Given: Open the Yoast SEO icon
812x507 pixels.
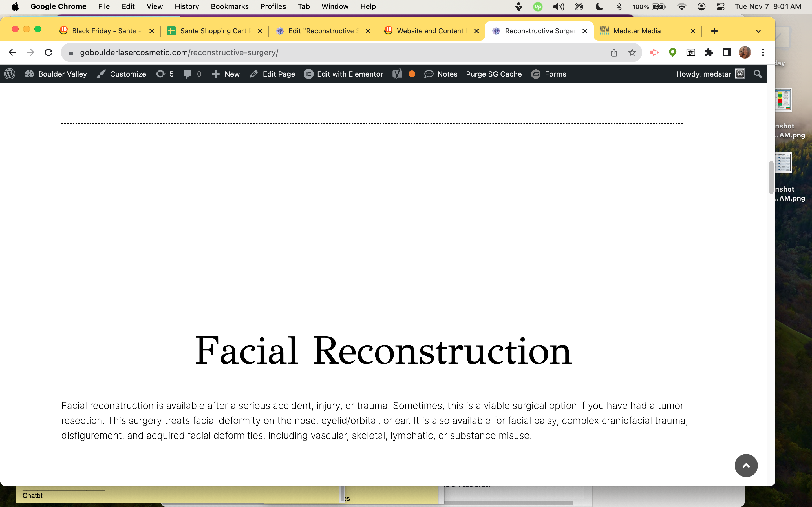Looking at the screenshot, I should pos(397,74).
